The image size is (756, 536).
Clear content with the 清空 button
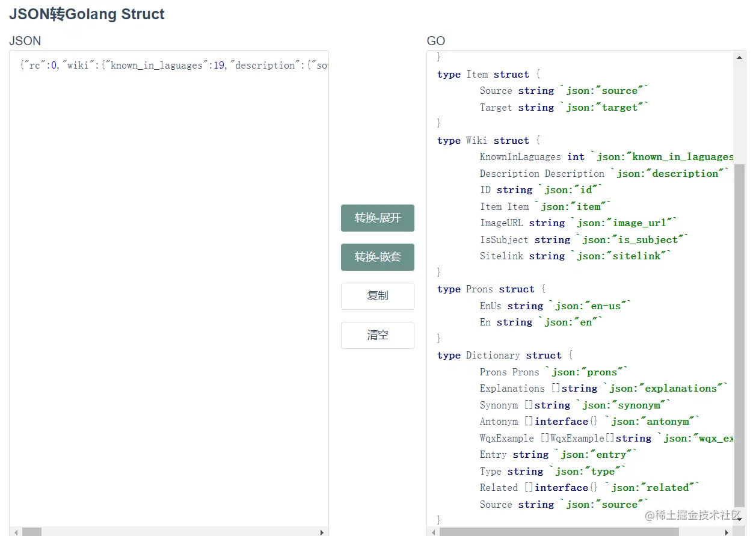tap(377, 335)
